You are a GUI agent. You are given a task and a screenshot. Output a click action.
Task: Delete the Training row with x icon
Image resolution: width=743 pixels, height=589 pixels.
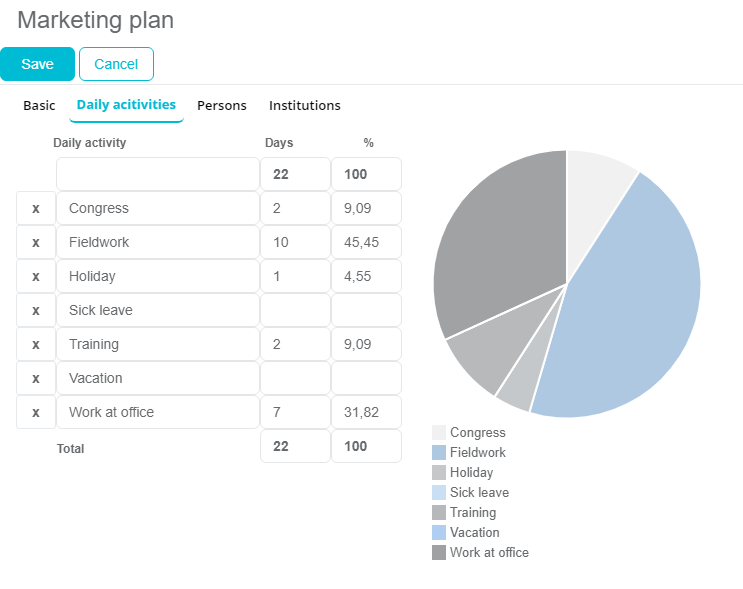pyautogui.click(x=36, y=345)
